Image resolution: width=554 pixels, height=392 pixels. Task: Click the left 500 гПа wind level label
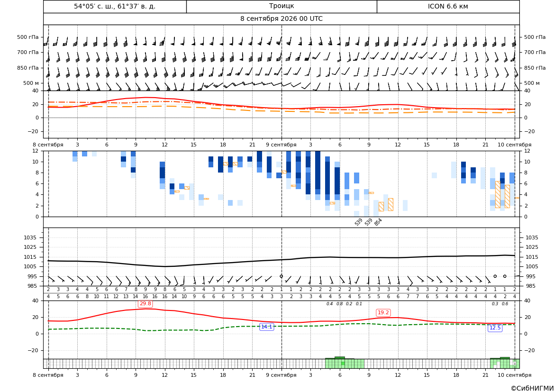click(x=28, y=37)
